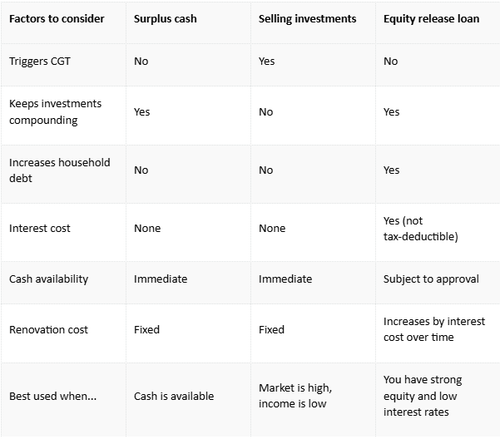Click the 'Surplus cash' column header
The image size is (500, 439).
click(x=165, y=19)
